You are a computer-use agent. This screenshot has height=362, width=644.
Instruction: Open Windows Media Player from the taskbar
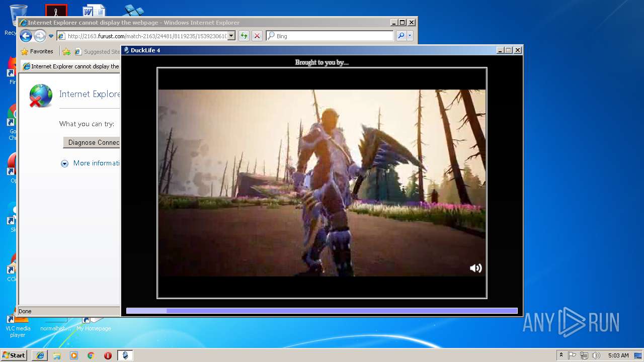pyautogui.click(x=74, y=355)
